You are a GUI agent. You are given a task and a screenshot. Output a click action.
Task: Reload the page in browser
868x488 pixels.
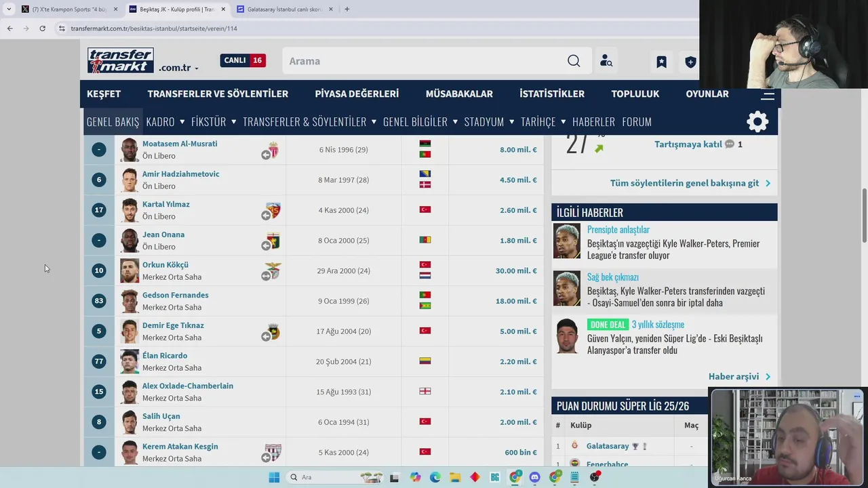pyautogui.click(x=42, y=28)
